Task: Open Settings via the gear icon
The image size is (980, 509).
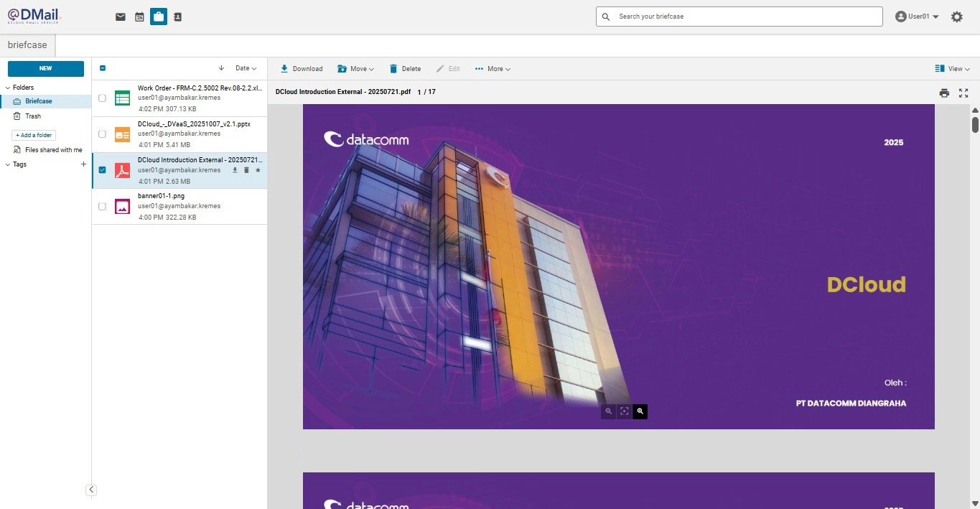Action: [957, 17]
